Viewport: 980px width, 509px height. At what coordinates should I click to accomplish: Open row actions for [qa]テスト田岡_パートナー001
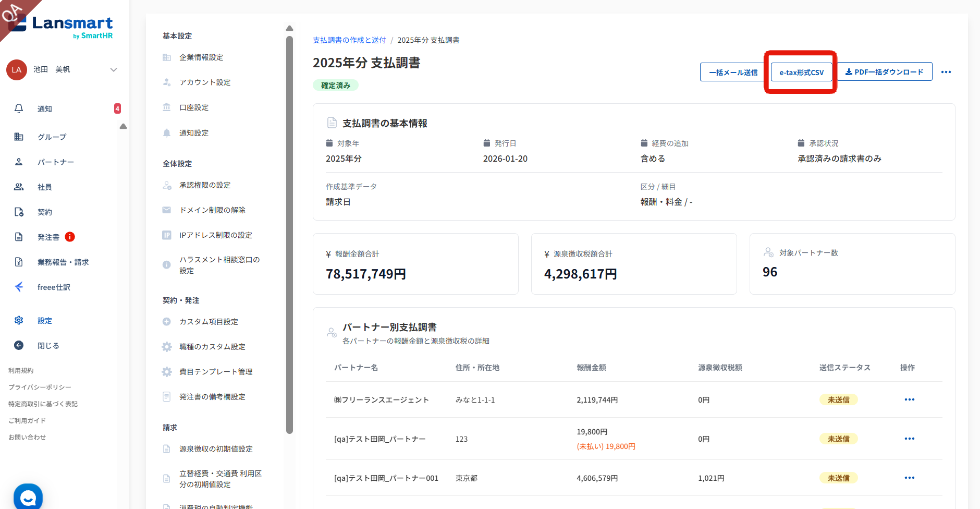pyautogui.click(x=909, y=478)
